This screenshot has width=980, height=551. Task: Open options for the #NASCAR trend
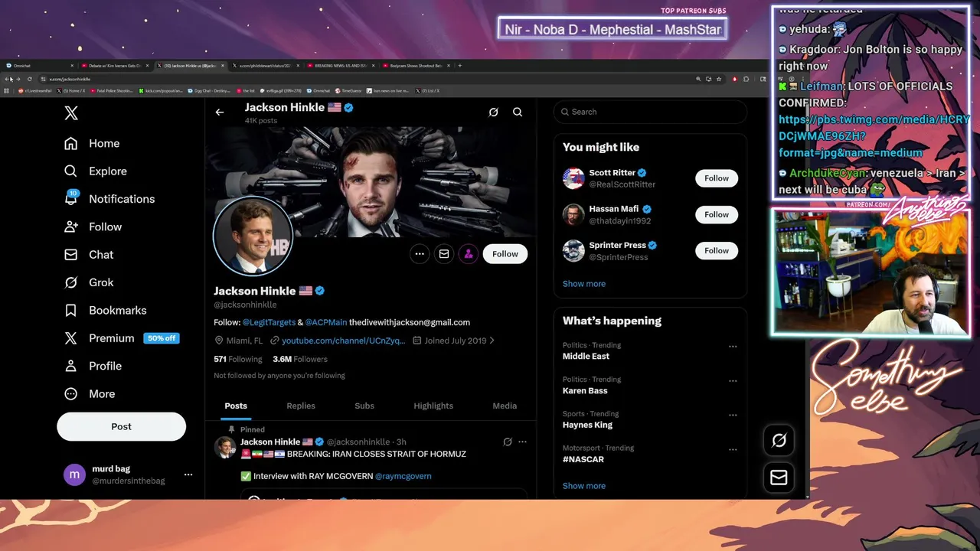(x=733, y=449)
